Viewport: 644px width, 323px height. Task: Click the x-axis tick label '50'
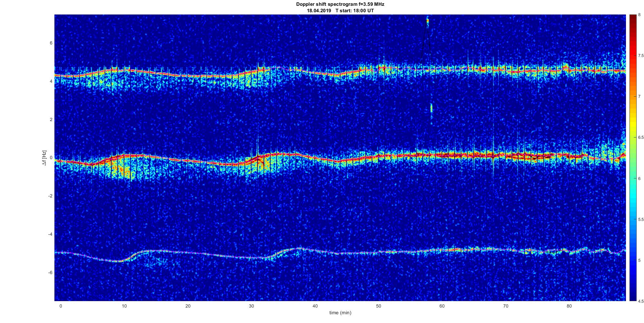pyautogui.click(x=378, y=306)
